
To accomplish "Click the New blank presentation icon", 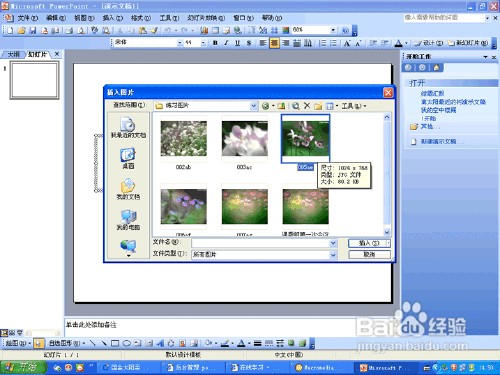I will tap(10, 31).
